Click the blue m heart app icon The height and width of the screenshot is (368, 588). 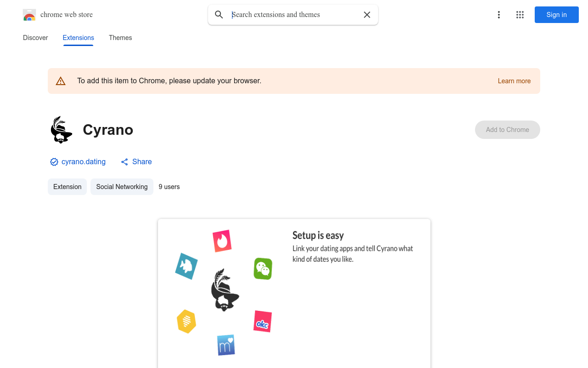[x=226, y=345]
